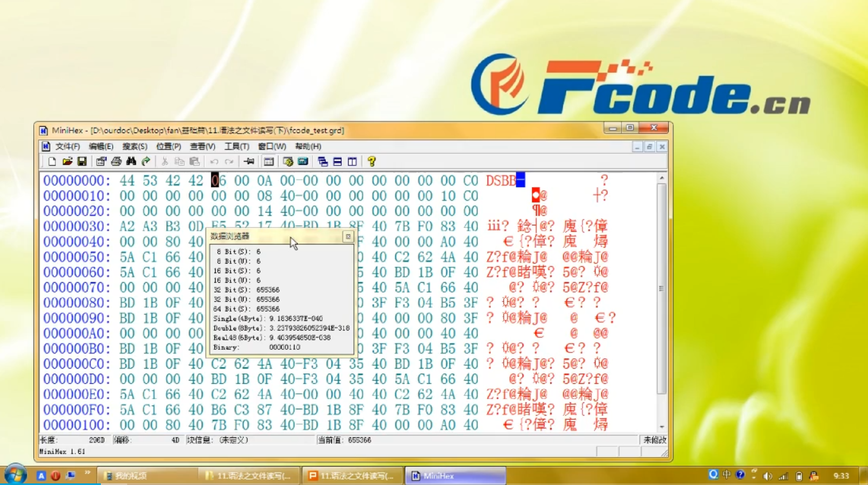
Task: Tile windows vertically with toolbar icon
Action: pyautogui.click(x=352, y=161)
